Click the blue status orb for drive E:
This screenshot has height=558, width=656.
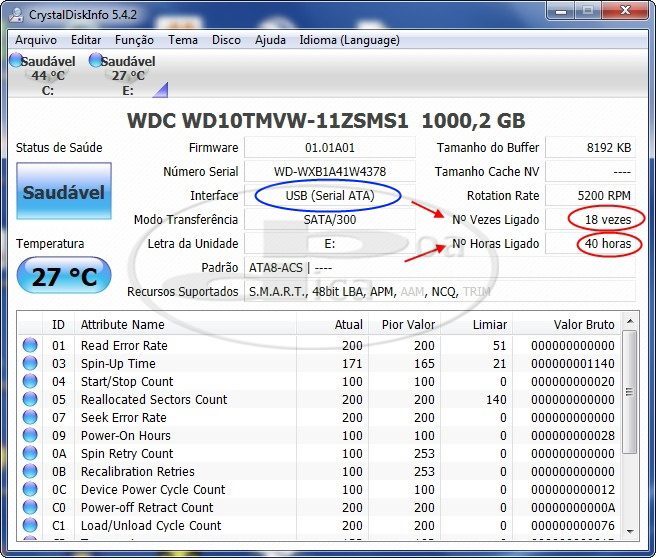96,60
